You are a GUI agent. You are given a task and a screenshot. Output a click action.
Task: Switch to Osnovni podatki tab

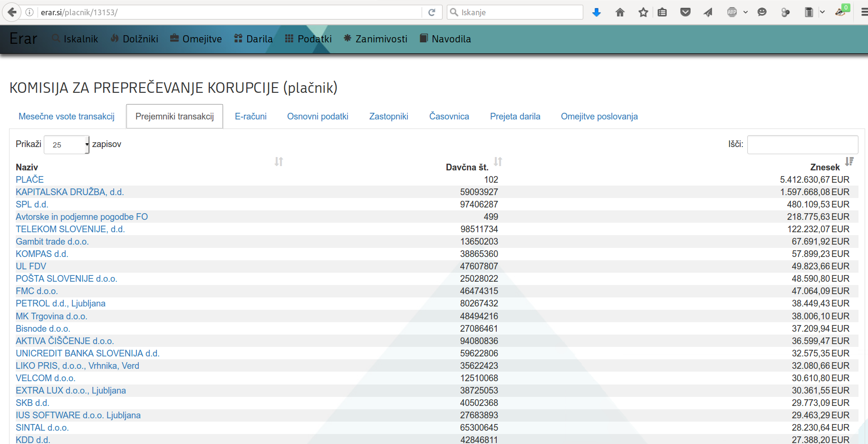[x=318, y=117]
